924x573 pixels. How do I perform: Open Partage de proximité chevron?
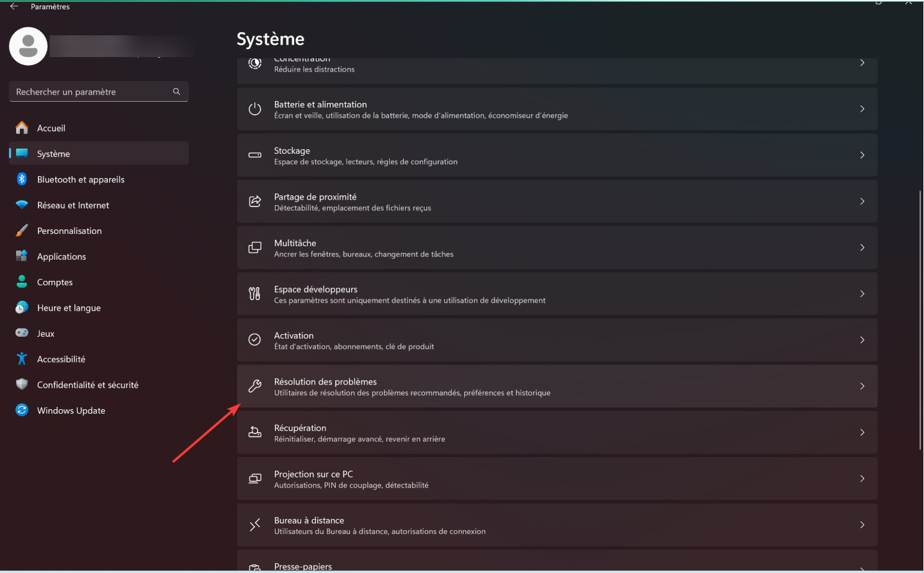[x=863, y=202]
